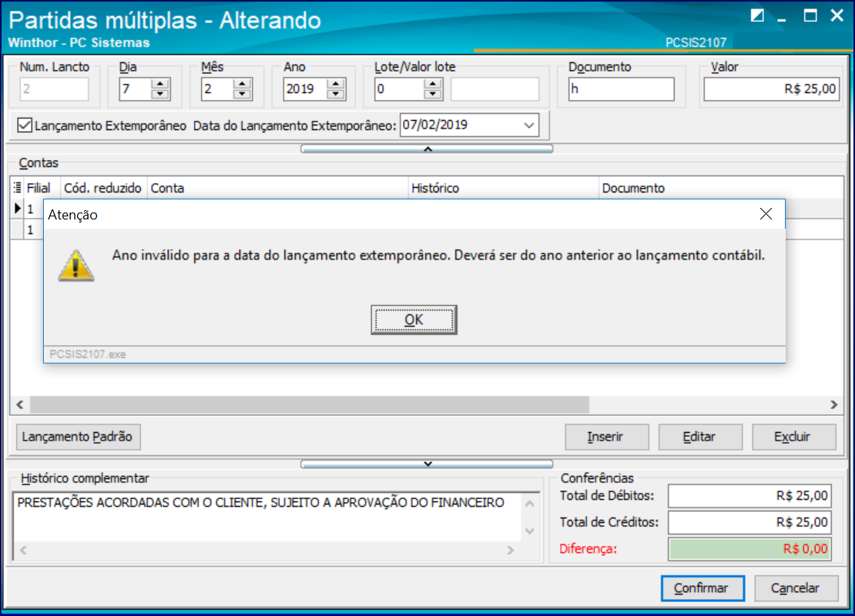The height and width of the screenshot is (616, 855).
Task: Click the Total de Débitos value field
Action: click(x=749, y=496)
